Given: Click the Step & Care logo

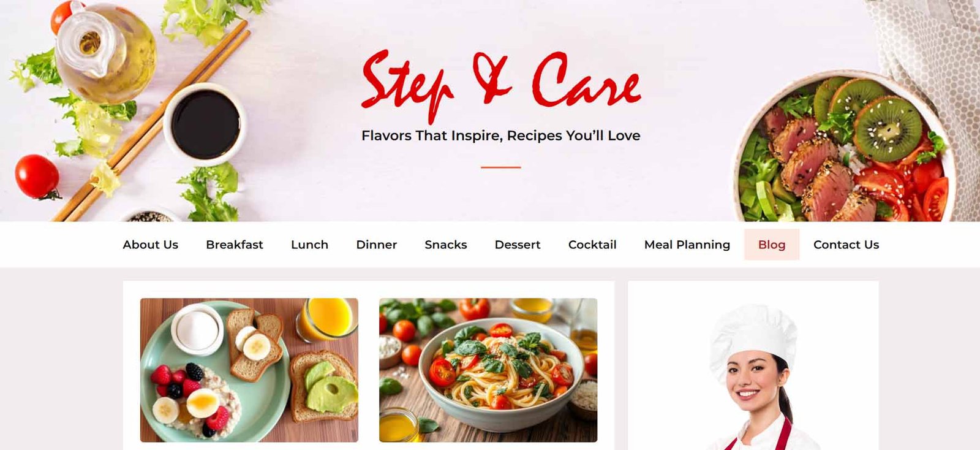Looking at the screenshot, I should [x=501, y=84].
